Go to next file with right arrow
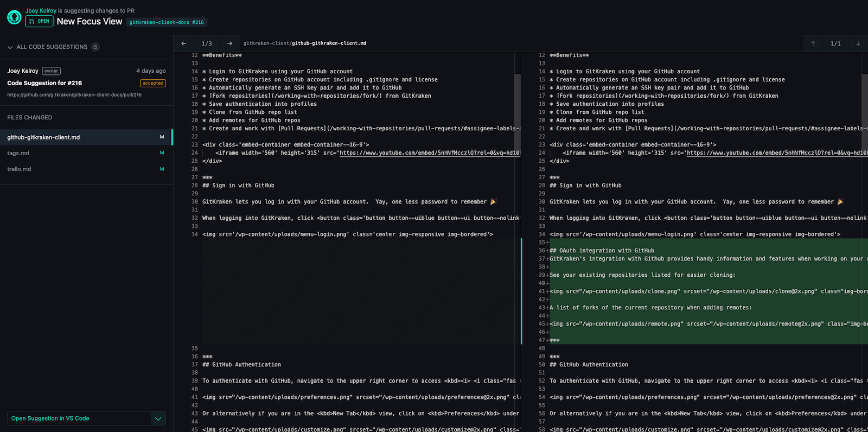868x432 pixels. [229, 43]
